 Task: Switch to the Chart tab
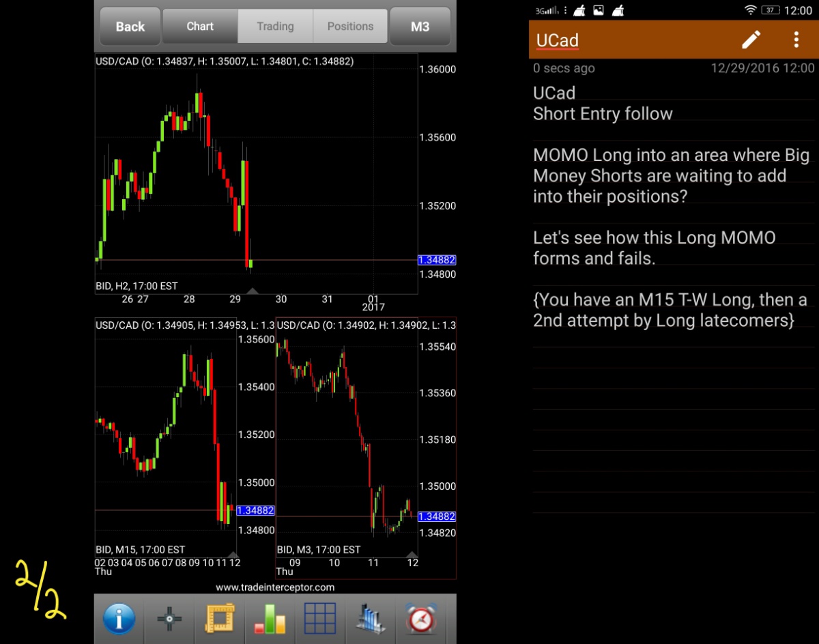point(199,26)
